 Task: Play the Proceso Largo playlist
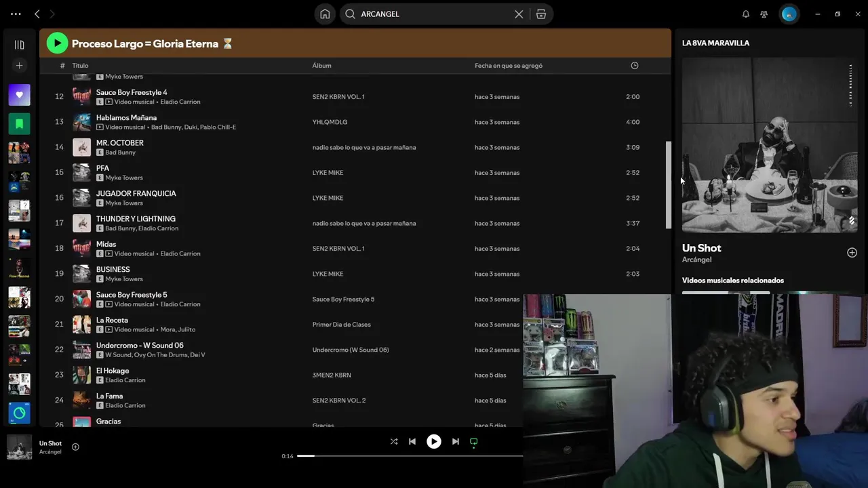coord(57,43)
